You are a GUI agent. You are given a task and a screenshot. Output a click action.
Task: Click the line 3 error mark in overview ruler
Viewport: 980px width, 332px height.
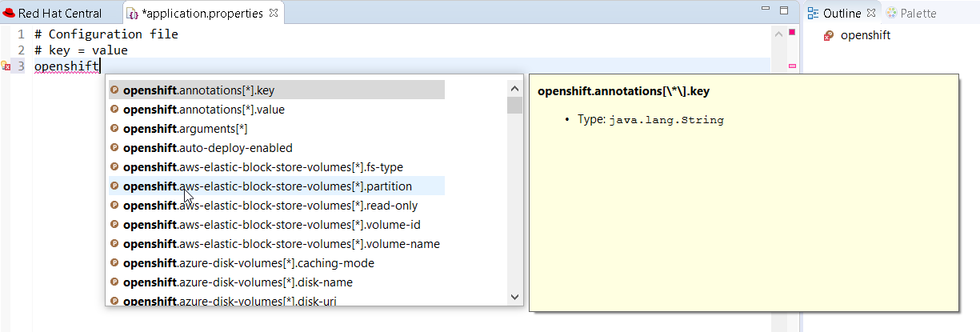[x=792, y=66]
